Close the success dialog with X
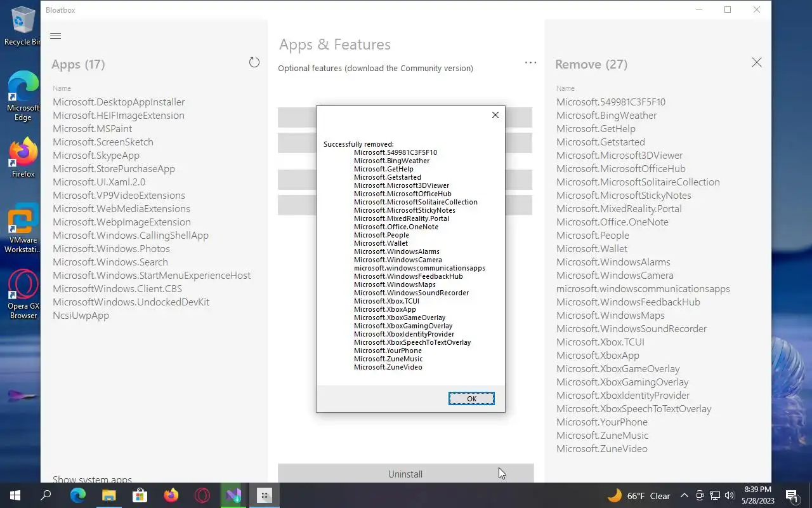Viewport: 812px width, 508px height. pyautogui.click(x=495, y=115)
